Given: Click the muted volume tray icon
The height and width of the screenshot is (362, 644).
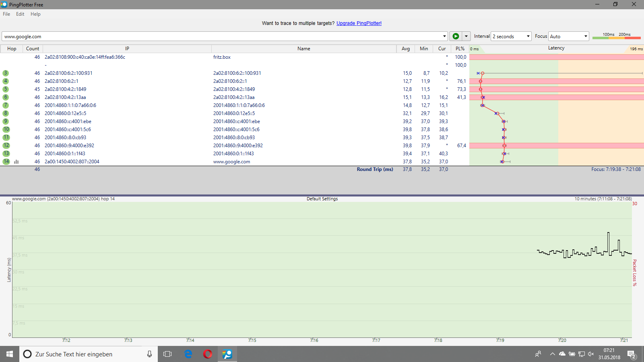Looking at the screenshot, I should click(591, 354).
